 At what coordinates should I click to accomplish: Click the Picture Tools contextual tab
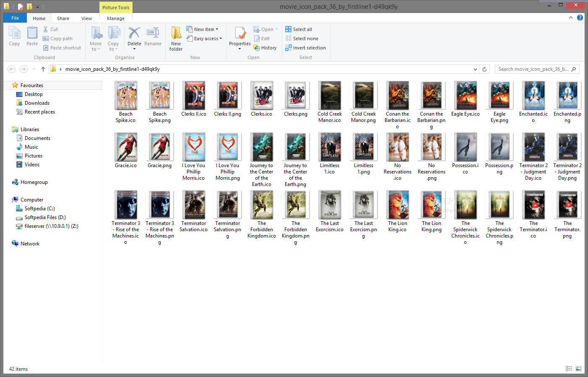pyautogui.click(x=116, y=8)
